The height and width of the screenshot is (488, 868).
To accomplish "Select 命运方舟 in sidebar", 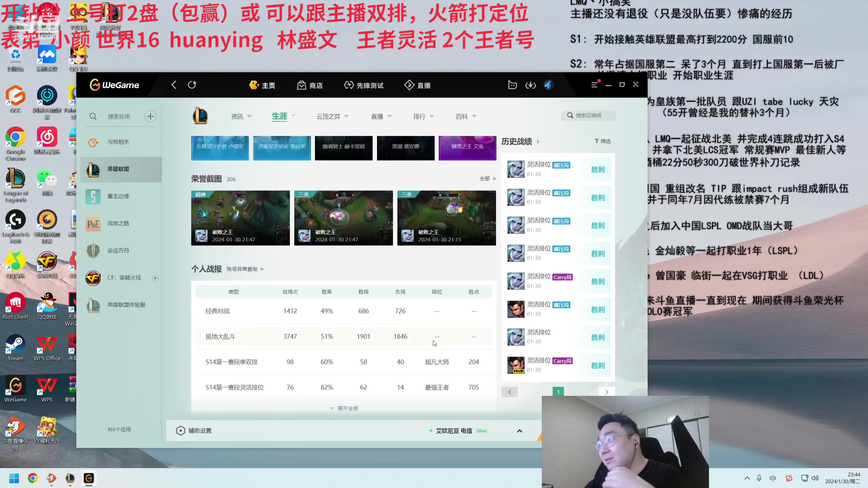I will pyautogui.click(x=121, y=250).
